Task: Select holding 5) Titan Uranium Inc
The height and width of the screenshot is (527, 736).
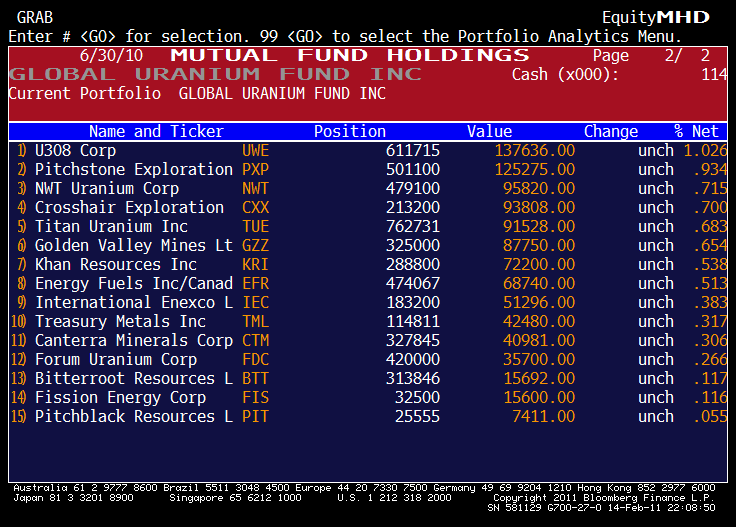Action: 368,227
